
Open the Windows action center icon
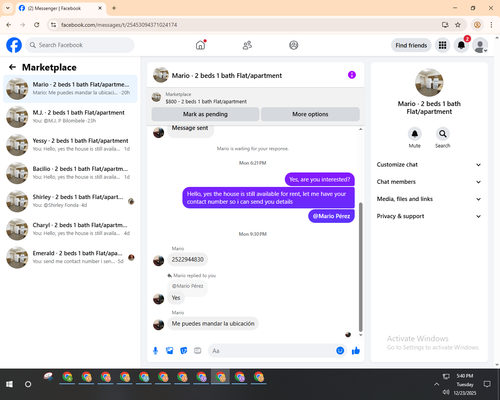[x=487, y=384]
